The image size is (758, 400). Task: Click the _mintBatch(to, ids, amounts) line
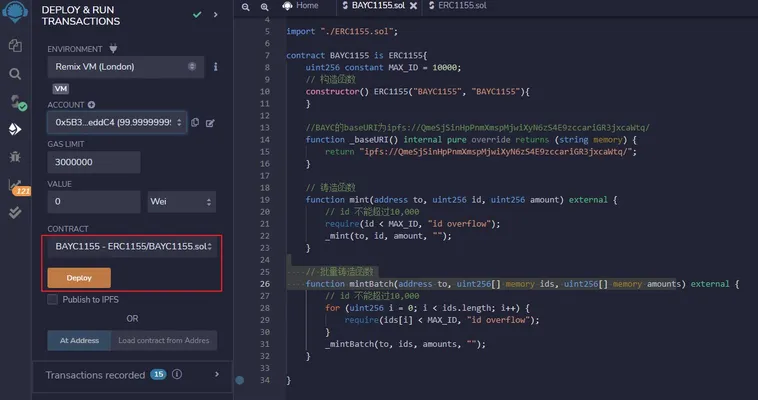click(x=405, y=344)
